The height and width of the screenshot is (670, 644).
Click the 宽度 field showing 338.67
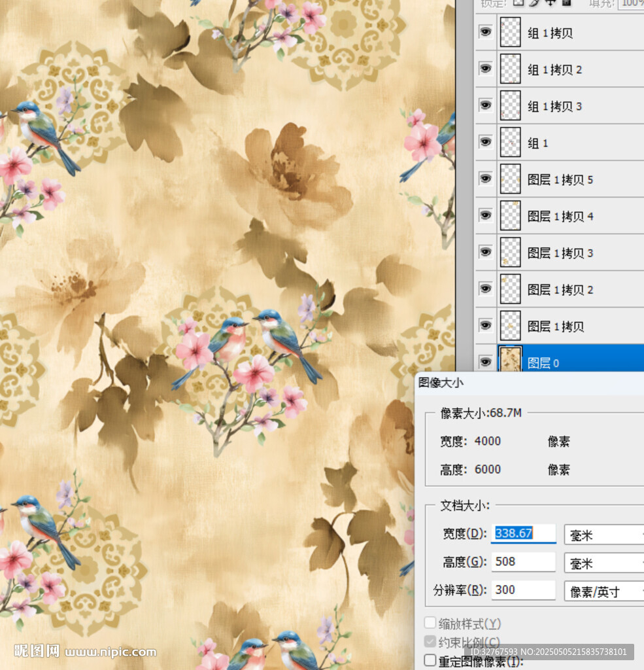point(523,533)
